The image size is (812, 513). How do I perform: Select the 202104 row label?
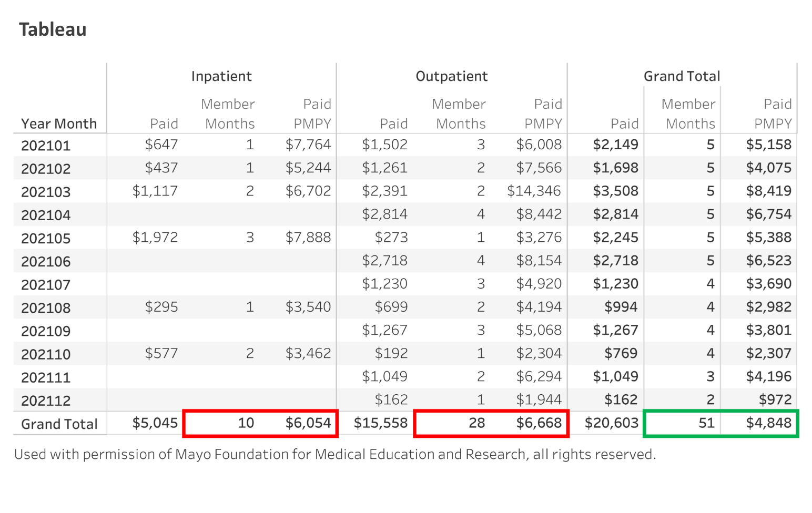46,215
